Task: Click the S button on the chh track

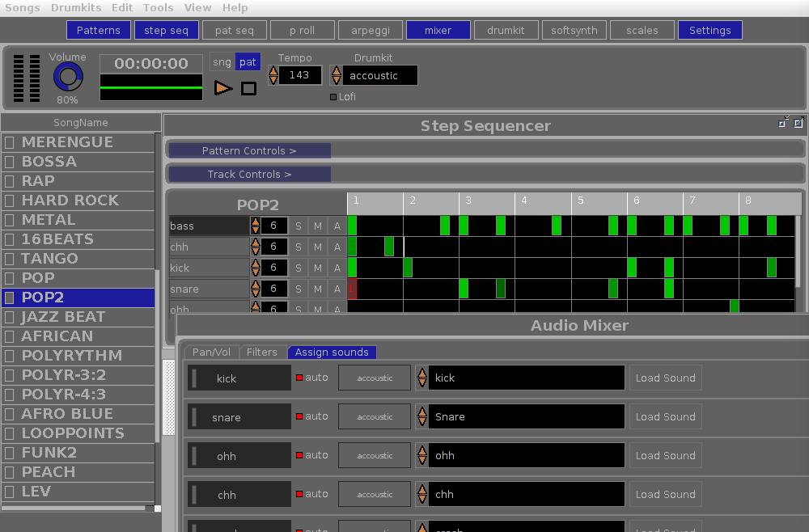Action: click(x=299, y=247)
